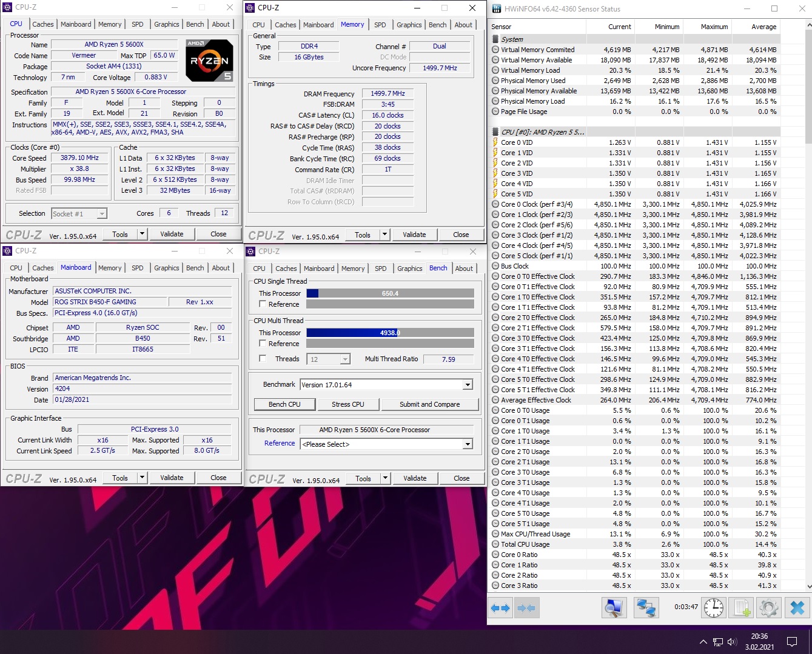The height and width of the screenshot is (654, 812).
Task: Click the BIOS Version 4204 field
Action: coord(142,389)
